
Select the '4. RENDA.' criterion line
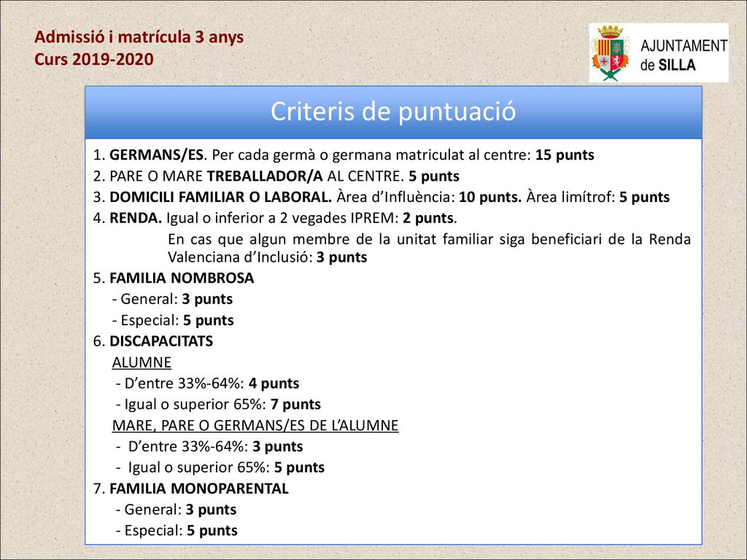(275, 218)
